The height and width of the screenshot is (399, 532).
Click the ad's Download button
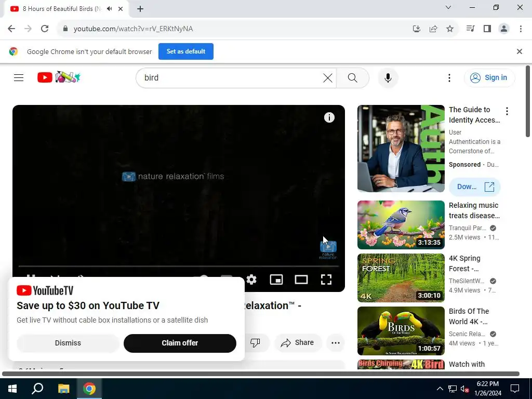[475, 187]
